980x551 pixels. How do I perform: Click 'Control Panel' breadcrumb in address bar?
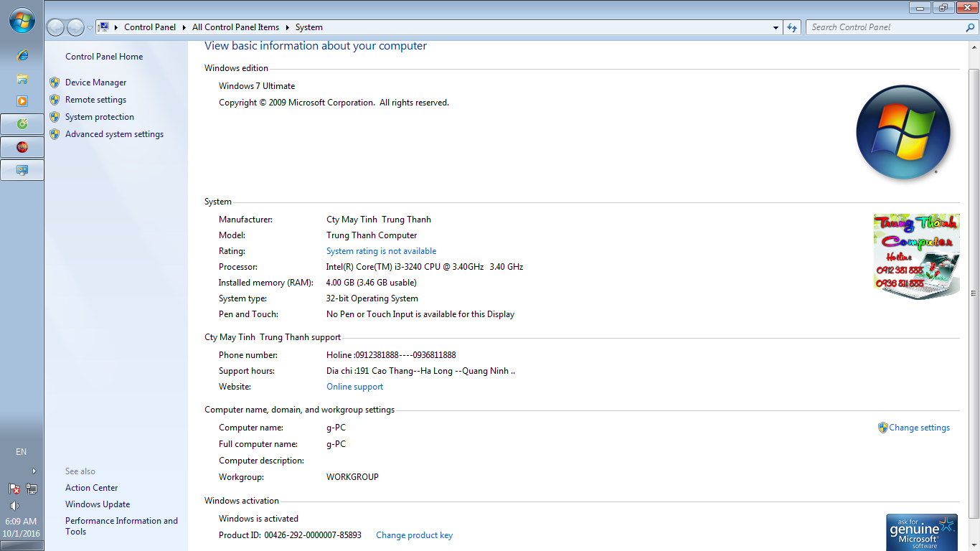[149, 27]
